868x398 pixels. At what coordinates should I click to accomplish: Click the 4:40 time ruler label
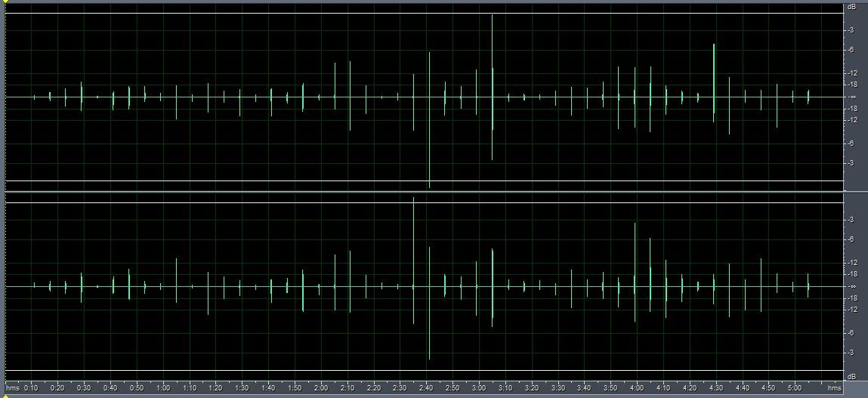(742, 389)
